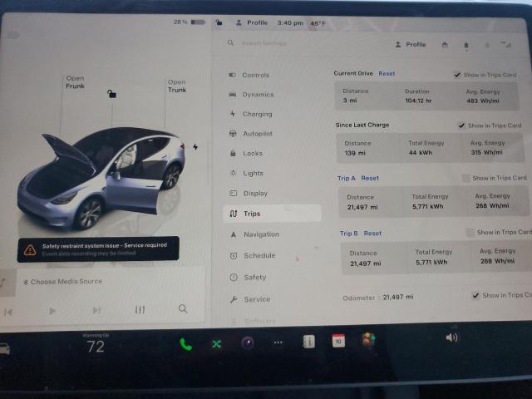Screen dimensions: 532x399
Task: Toggle Current Drive Show in Trips Card
Action: tap(457, 75)
